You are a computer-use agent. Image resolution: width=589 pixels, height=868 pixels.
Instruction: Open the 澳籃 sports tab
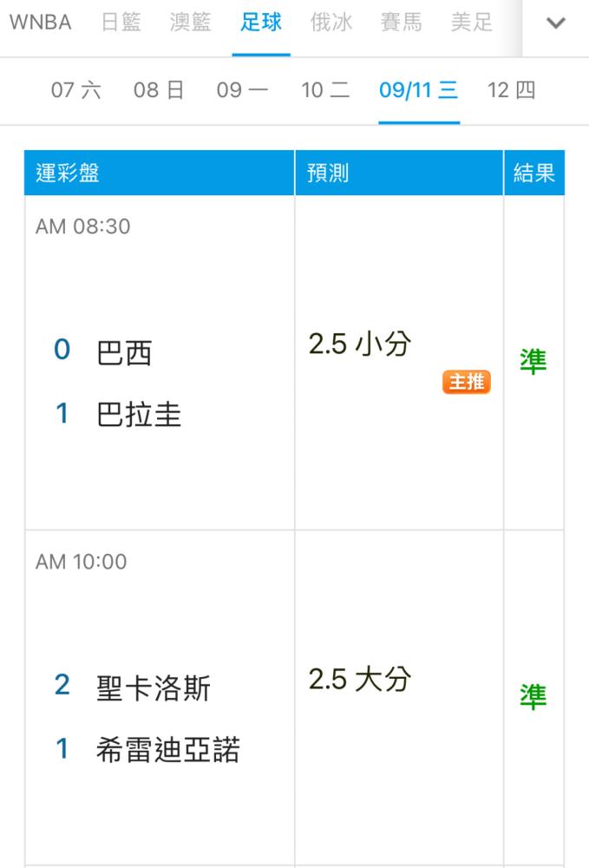191,23
